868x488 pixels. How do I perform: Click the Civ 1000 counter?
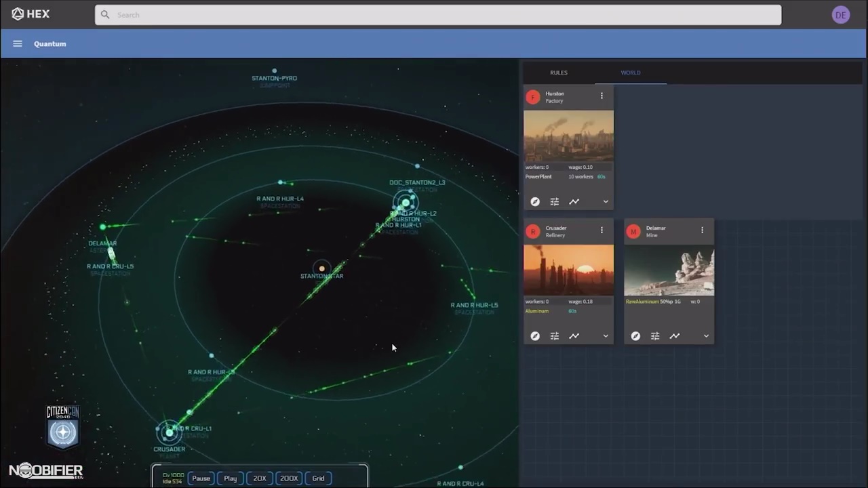tap(173, 475)
